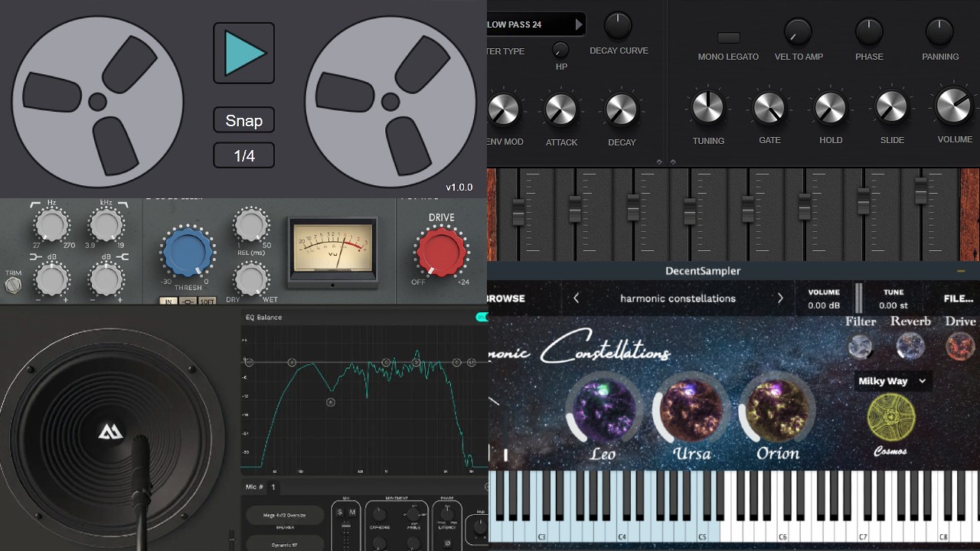Viewport: 980px width, 551px height.
Task: Toggle the compressor IN button
Action: click(167, 302)
